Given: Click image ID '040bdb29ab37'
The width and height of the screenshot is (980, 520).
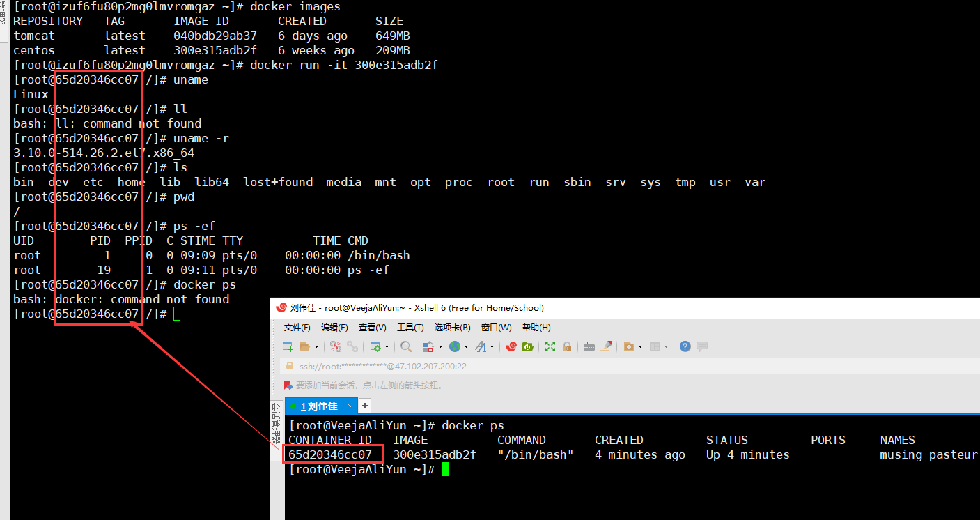Looking at the screenshot, I should click(215, 36).
